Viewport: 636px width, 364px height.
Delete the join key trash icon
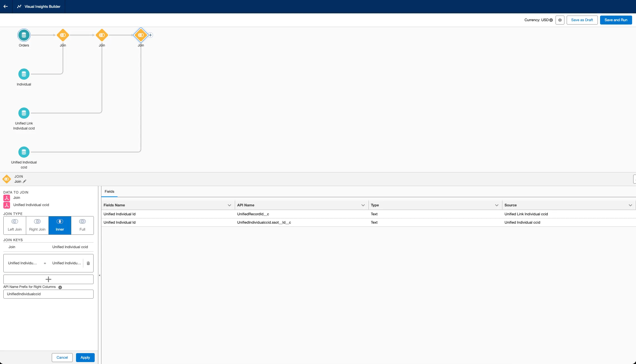88,263
